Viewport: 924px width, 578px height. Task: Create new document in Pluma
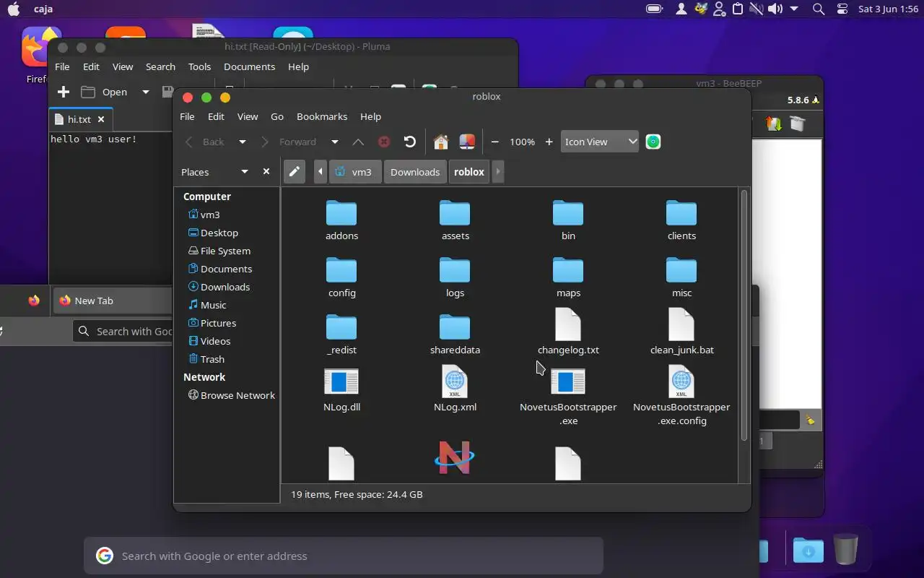click(x=64, y=92)
